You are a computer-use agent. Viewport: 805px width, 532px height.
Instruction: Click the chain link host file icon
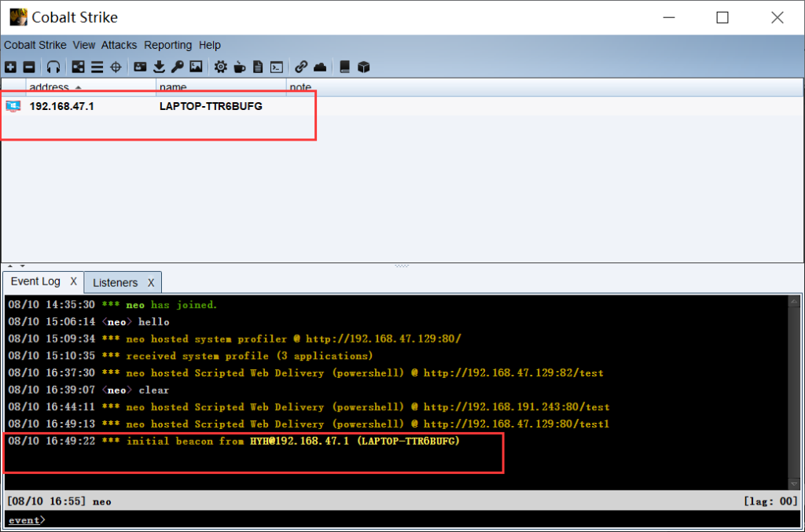click(301, 68)
